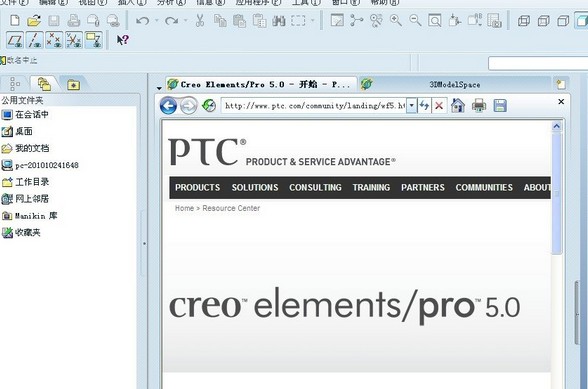Open the Model Tree navigator tab

pyautogui.click(x=15, y=84)
